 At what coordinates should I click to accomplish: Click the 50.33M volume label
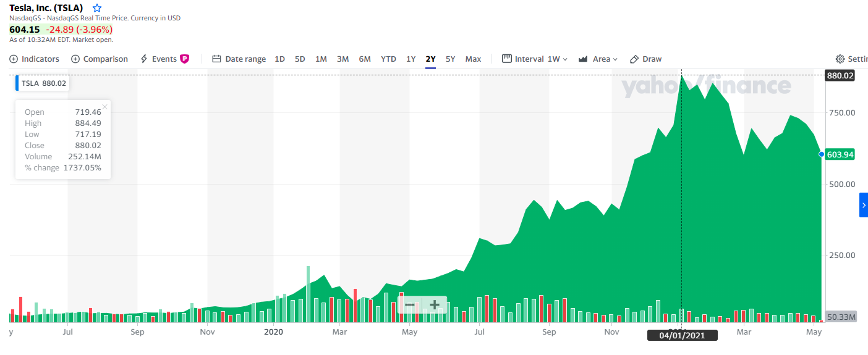tap(840, 317)
